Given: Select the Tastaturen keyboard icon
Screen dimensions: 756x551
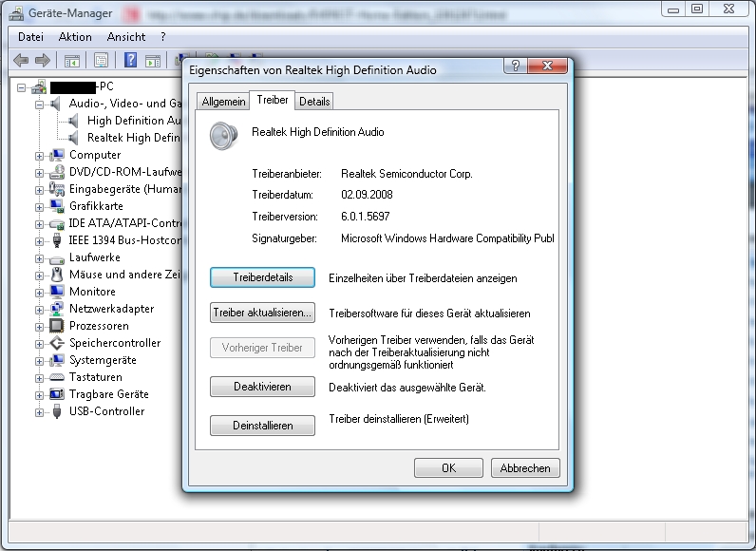Looking at the screenshot, I should [57, 377].
